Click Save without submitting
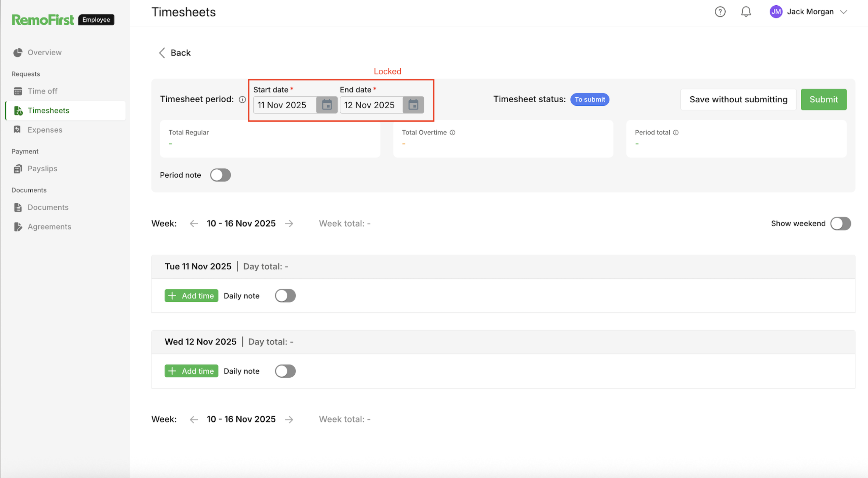 pos(738,99)
